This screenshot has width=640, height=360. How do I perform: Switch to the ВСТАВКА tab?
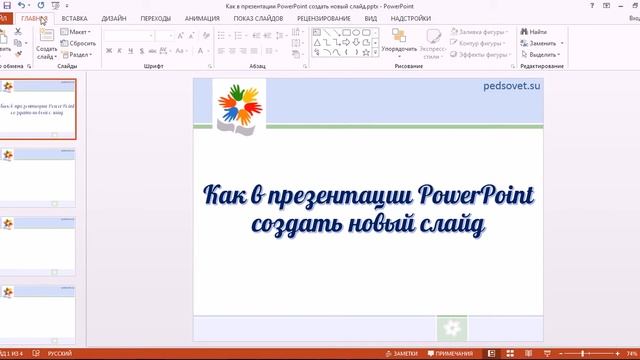pyautogui.click(x=74, y=18)
